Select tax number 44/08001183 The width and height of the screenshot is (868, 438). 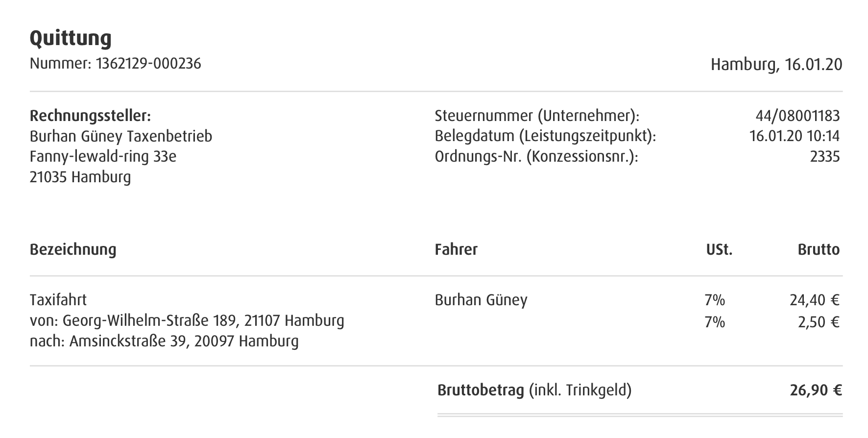pos(797,116)
